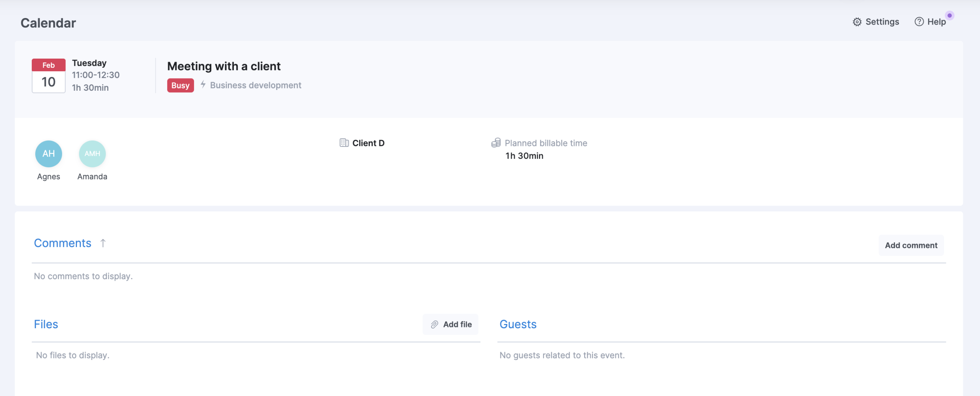Click the Files section heading
Screen dimensions: 980x396
click(x=46, y=324)
